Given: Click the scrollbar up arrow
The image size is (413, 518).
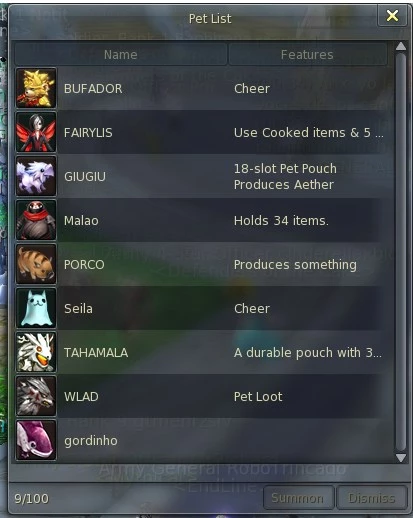Looking at the screenshot, I should (401, 47).
